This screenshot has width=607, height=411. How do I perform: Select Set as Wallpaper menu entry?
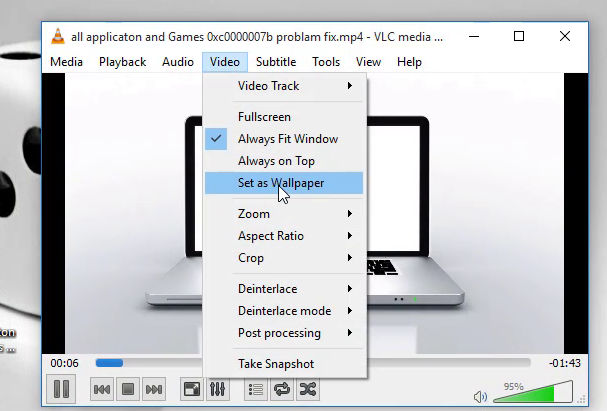click(280, 183)
